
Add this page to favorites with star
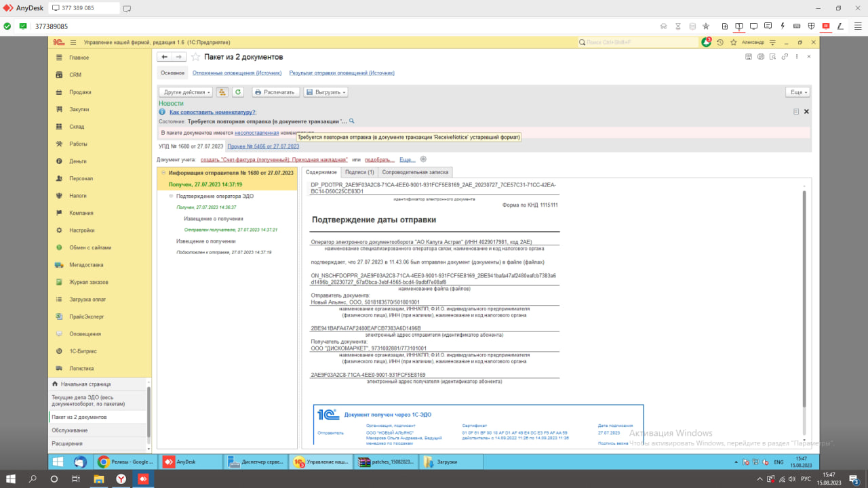(196, 57)
